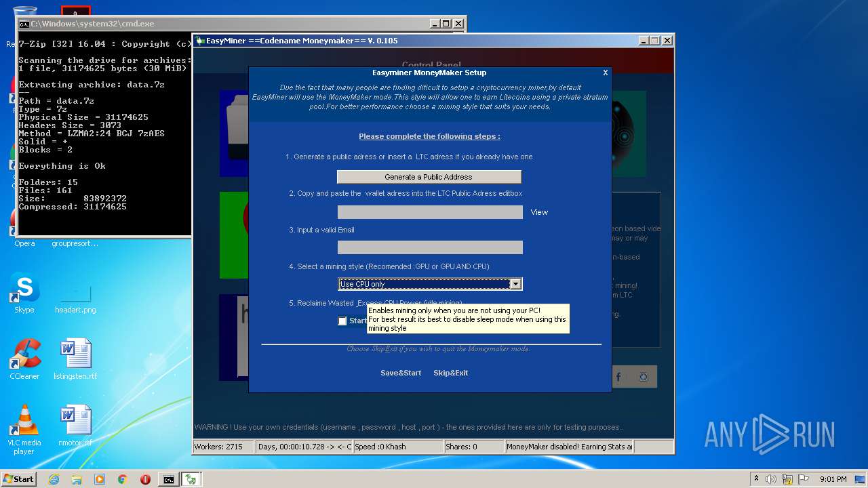The image size is (868, 488).
Task: Click the 'Please complete the following steps' heading
Action: click(429, 136)
